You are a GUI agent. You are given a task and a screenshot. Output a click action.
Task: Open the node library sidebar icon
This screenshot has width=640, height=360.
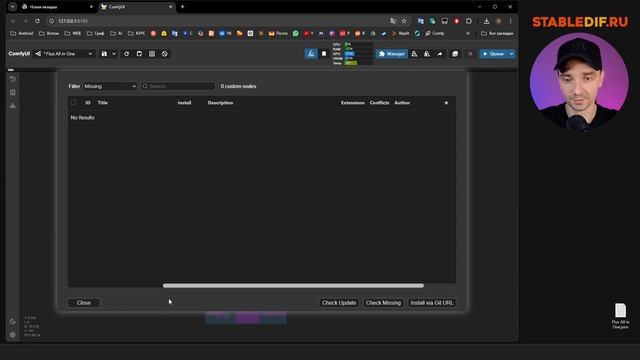coord(13,93)
